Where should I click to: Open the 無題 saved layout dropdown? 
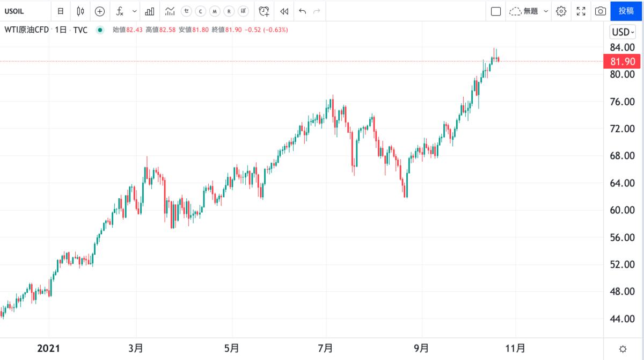529,11
